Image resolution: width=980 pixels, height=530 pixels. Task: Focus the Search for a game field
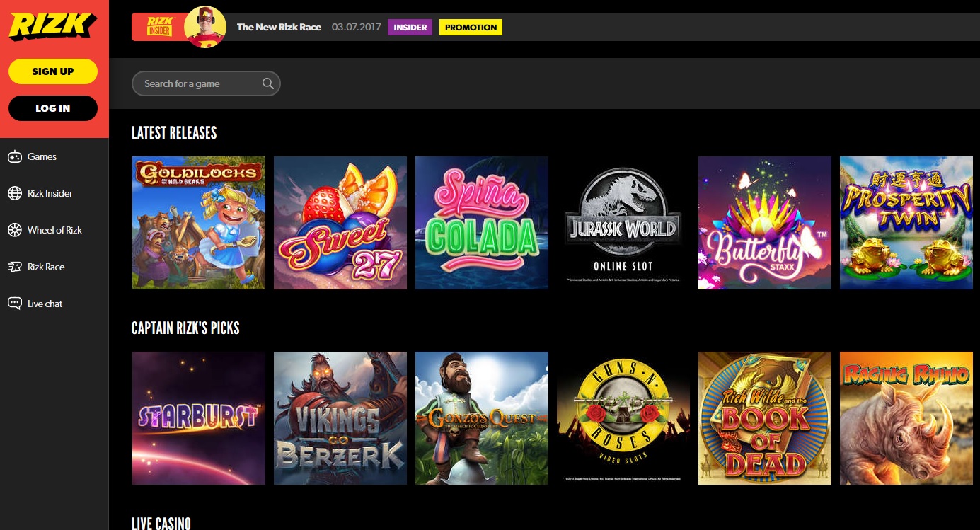click(x=206, y=83)
